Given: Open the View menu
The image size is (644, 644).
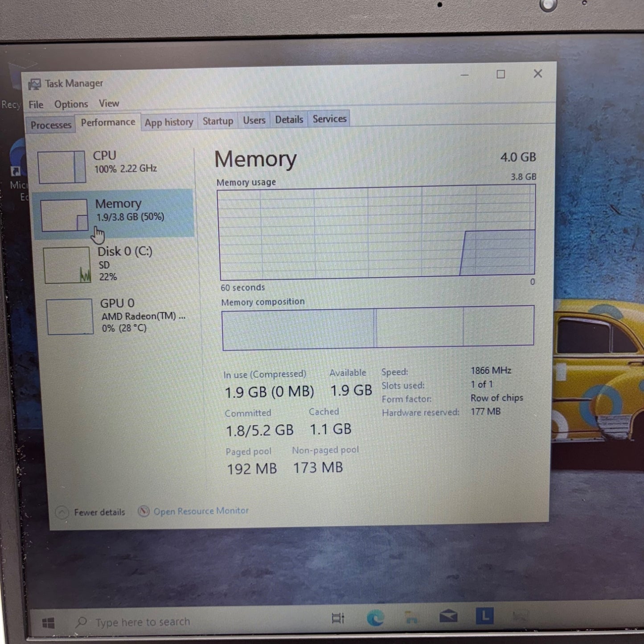Looking at the screenshot, I should [109, 103].
